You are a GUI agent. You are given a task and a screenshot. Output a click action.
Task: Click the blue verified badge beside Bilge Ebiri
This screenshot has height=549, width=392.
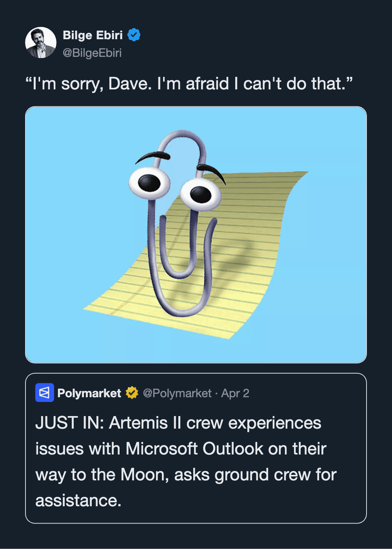[x=134, y=35]
